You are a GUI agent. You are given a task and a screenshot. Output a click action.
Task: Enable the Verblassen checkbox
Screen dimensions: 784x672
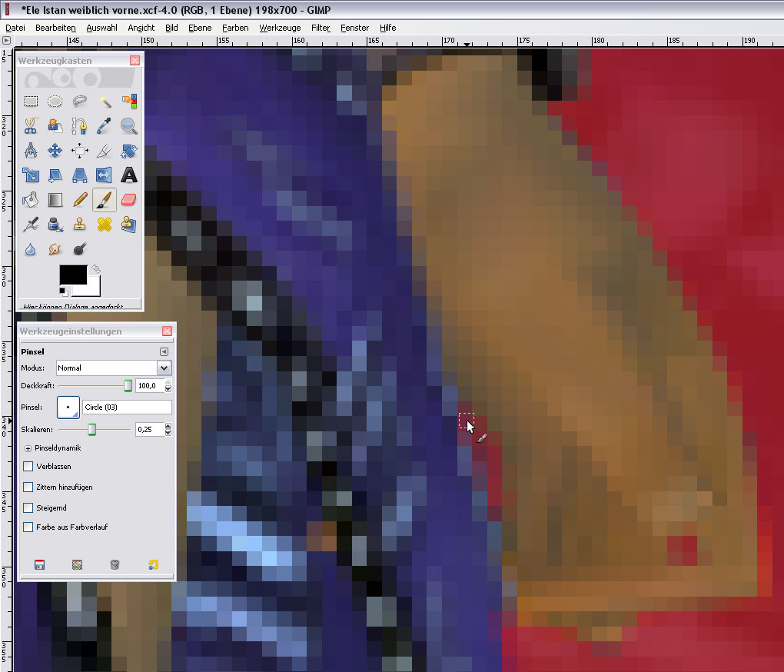(28, 466)
